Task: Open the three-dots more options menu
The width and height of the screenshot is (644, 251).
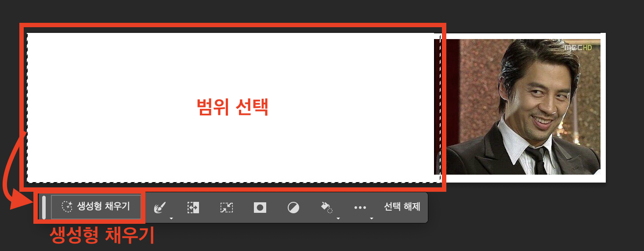Action: coord(360,208)
